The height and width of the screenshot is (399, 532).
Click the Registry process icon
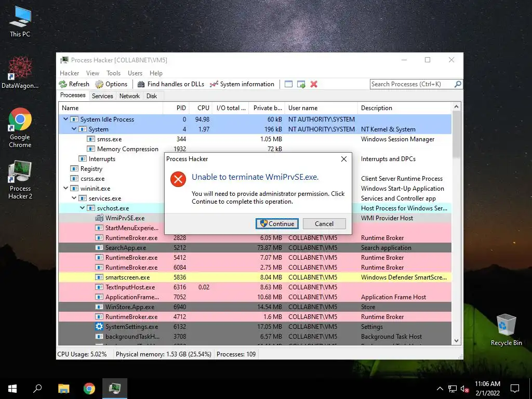click(x=74, y=169)
